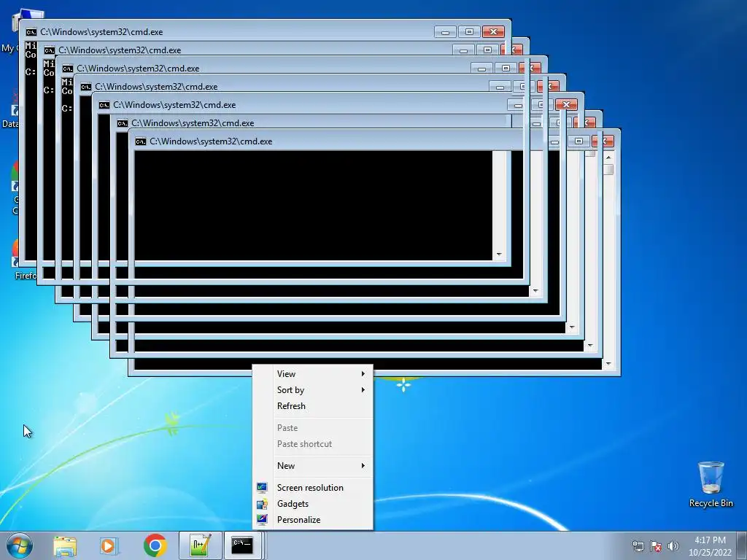The width and height of the screenshot is (747, 560).
Task: Click the cmd.exe taskbar button
Action: coord(243,545)
